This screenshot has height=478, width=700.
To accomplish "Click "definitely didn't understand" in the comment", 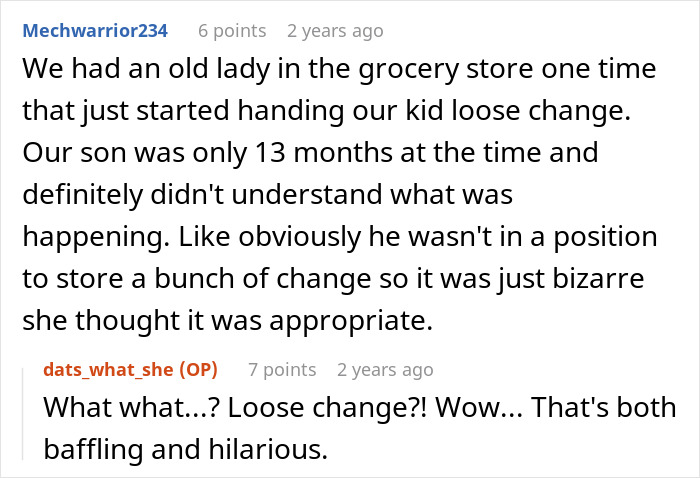I will click(x=203, y=195).
